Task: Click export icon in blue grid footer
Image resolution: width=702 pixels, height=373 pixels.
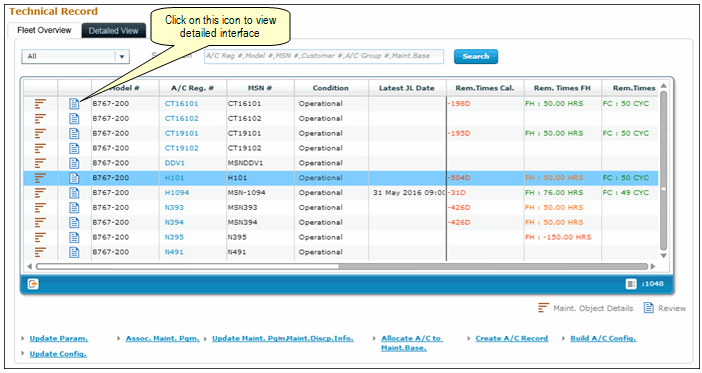Action: 33,284
